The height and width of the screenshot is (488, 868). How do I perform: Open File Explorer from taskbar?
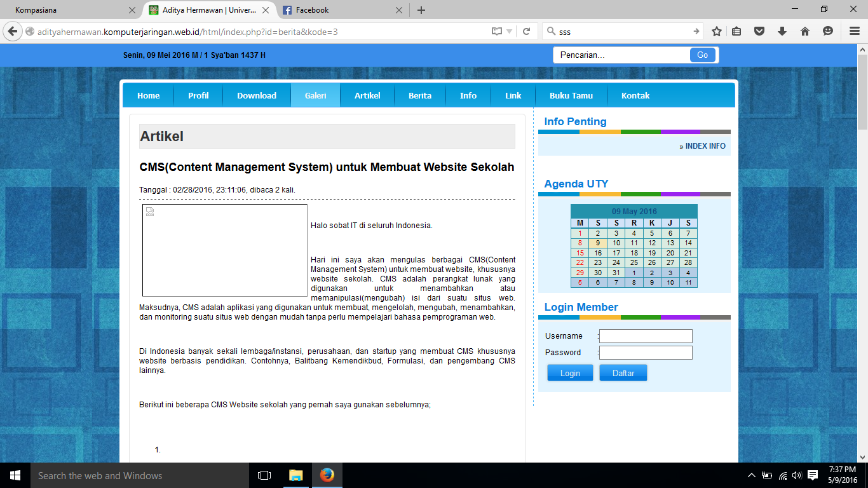[x=295, y=475]
